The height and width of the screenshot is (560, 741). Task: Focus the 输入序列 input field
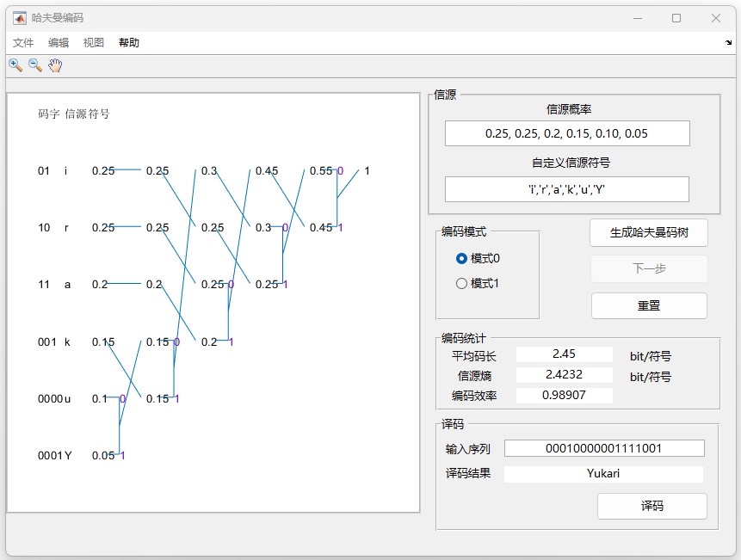pyautogui.click(x=604, y=448)
